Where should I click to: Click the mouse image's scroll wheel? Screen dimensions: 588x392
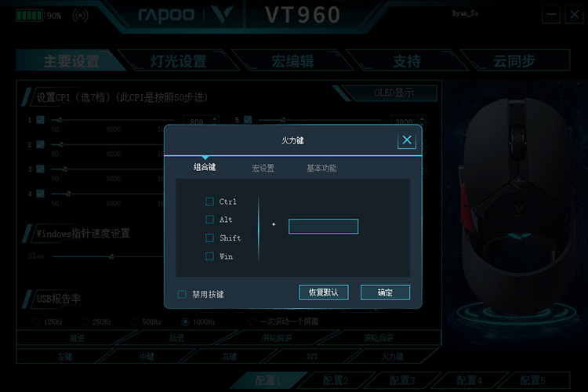518,133
